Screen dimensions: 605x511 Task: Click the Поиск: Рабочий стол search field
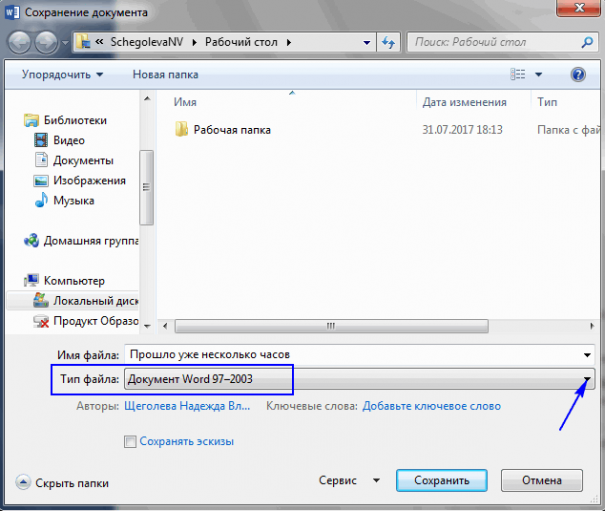tap(495, 43)
